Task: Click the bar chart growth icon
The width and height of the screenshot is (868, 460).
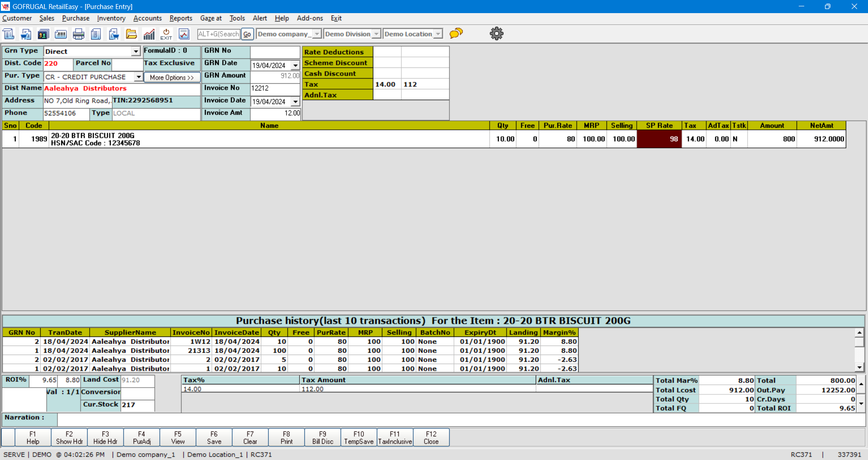Action: point(149,34)
